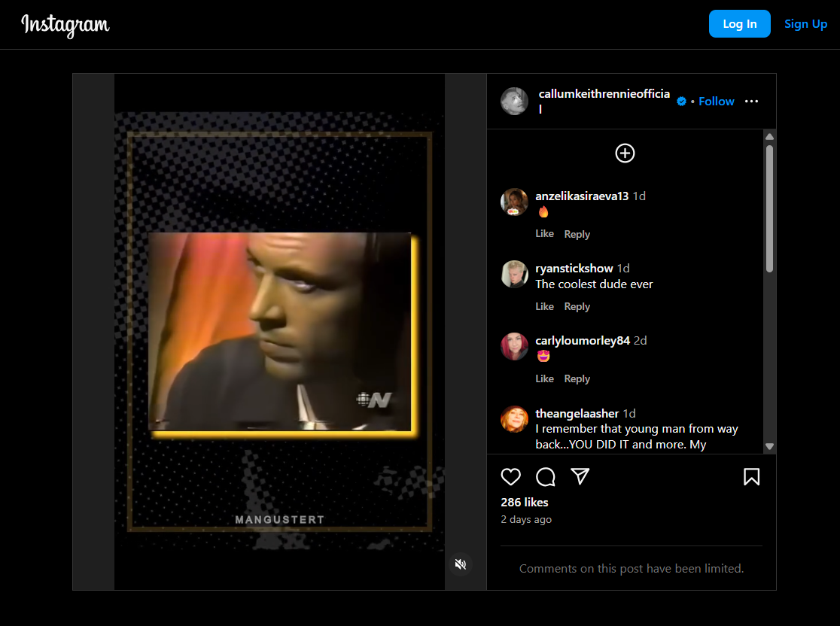Like carlyloumorley84's comment

coord(544,378)
